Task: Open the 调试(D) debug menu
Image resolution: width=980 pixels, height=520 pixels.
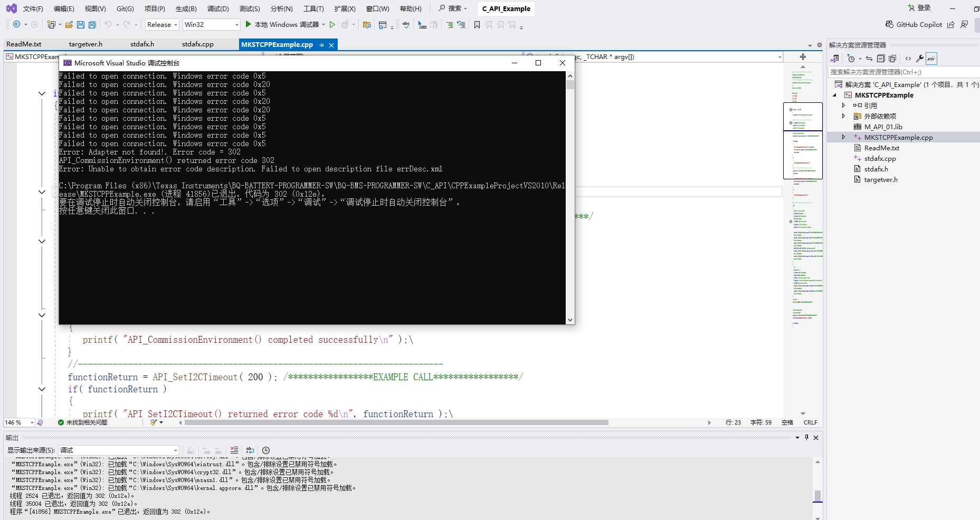Action: [x=218, y=8]
